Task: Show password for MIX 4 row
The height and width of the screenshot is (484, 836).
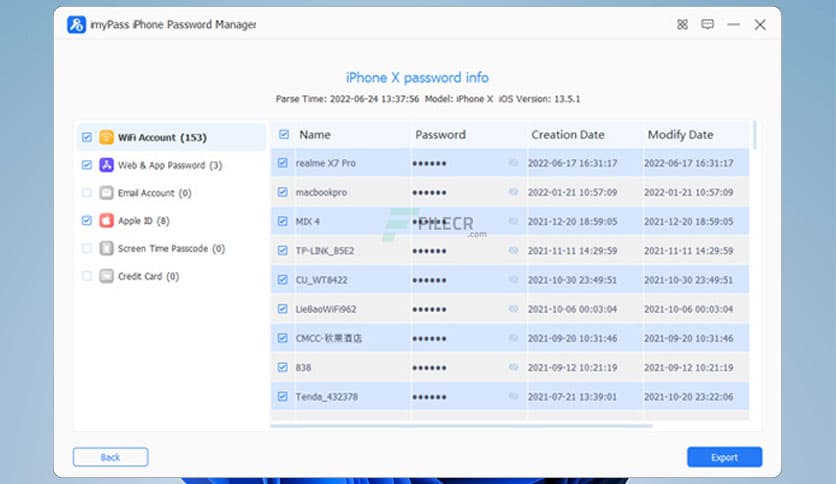Action: click(513, 221)
